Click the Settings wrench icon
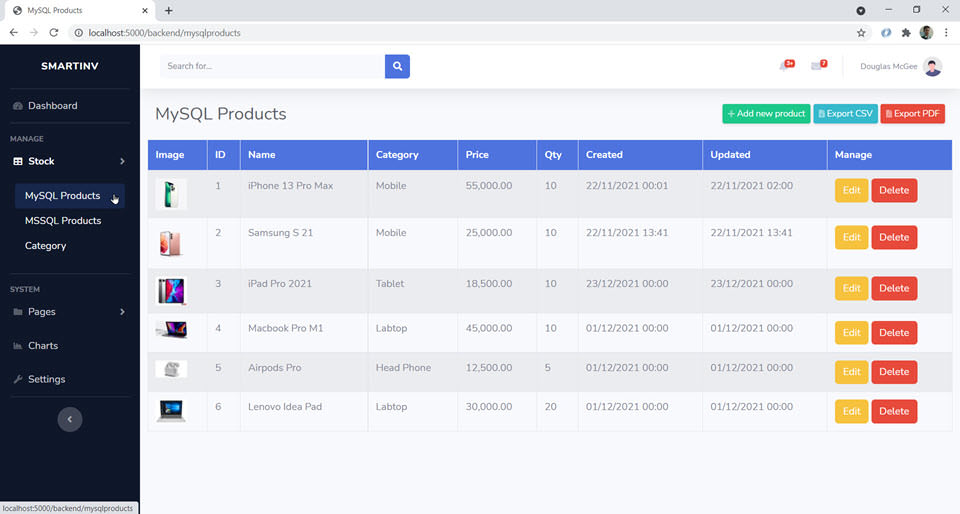Screen dimensions: 960x514 coord(18,379)
